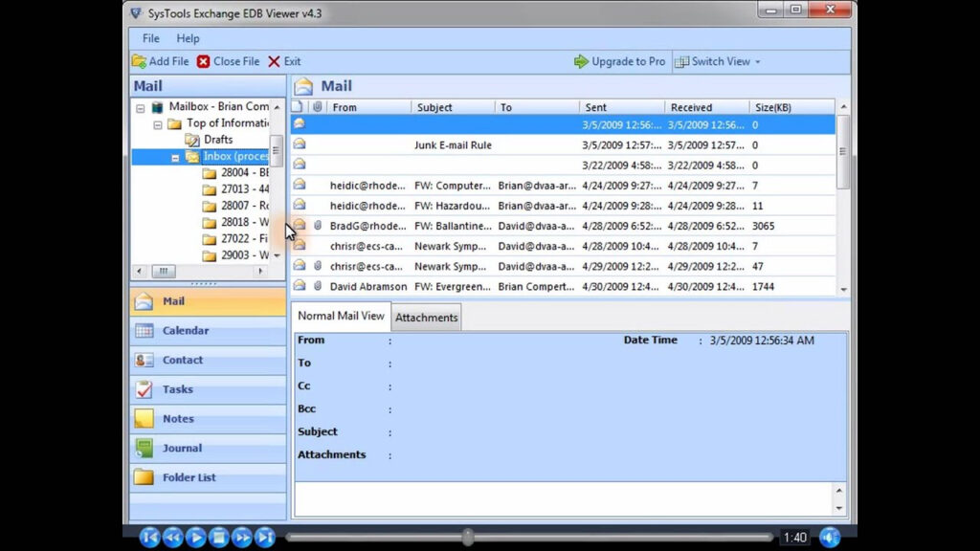Click the video player play button
This screenshot has height=551, width=980.
coord(195,538)
